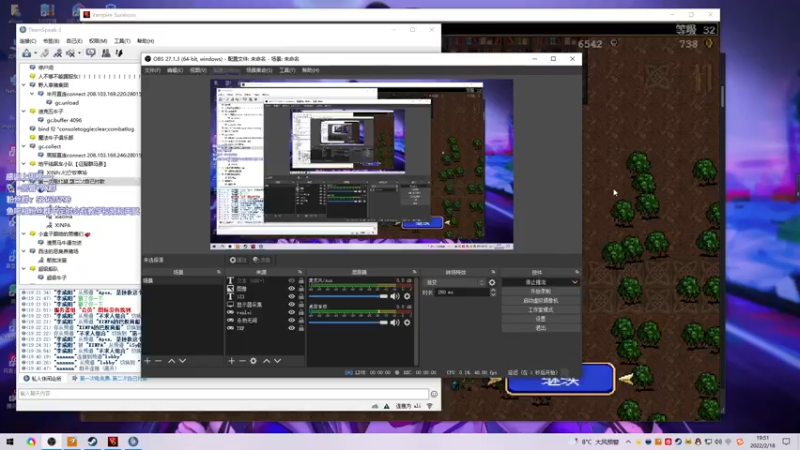800x450 pixels.
Task: Mute the 桌面音频 speaker icon
Action: [x=395, y=322]
